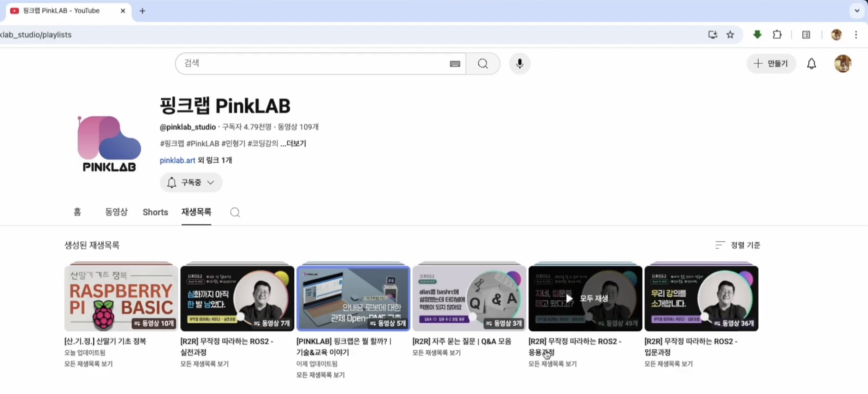Open the 핑크랩은 뭘 할까 playlist thumbnail
This screenshot has width=868, height=394.
pyautogui.click(x=353, y=298)
